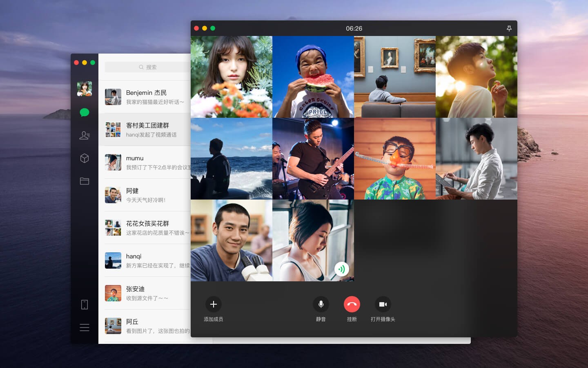
Task: Turn on the camera with the video icon
Action: click(x=383, y=304)
